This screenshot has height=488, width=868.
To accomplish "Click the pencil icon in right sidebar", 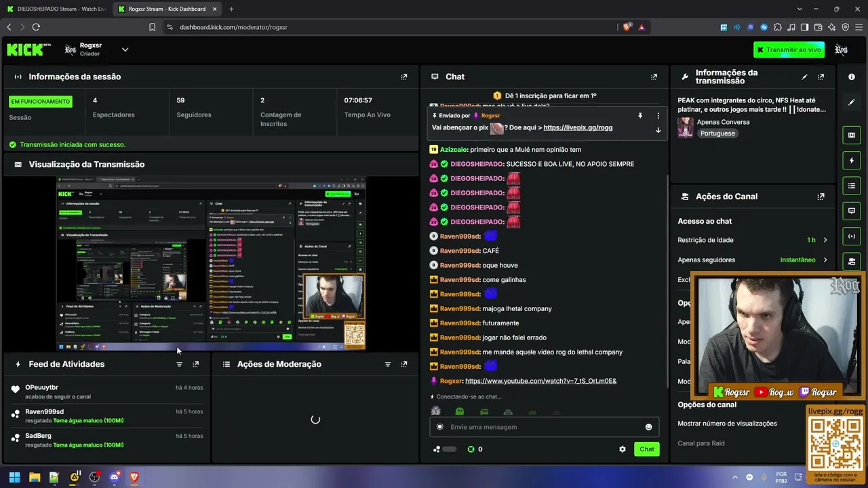I will [x=852, y=102].
